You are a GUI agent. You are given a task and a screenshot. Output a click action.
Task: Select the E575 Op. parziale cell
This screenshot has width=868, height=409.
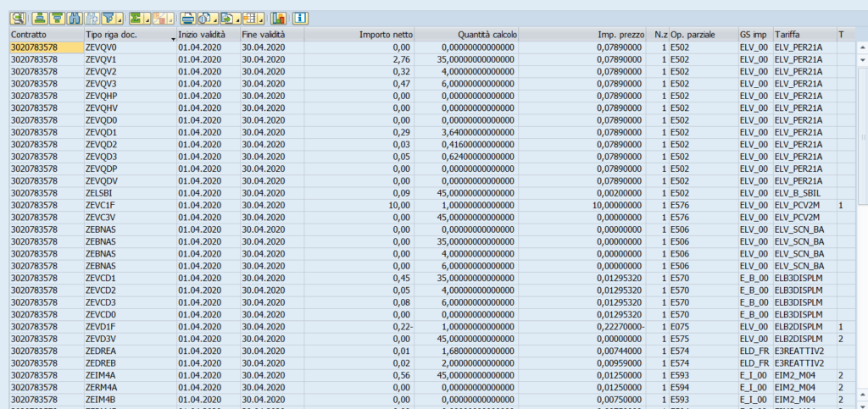pos(703,338)
